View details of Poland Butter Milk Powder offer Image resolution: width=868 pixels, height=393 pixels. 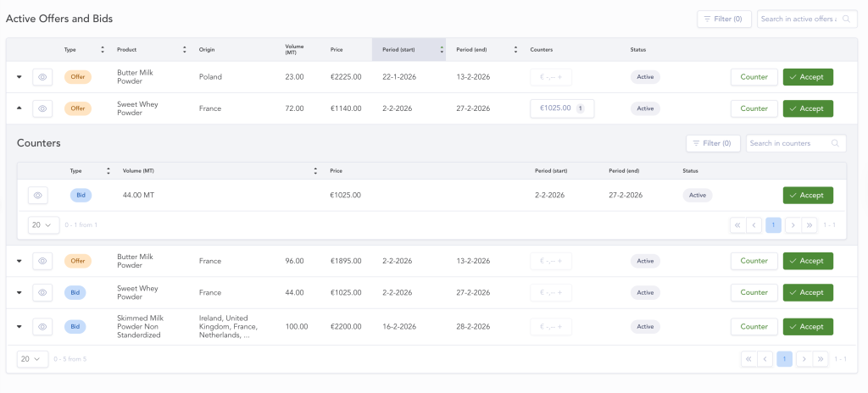point(42,77)
